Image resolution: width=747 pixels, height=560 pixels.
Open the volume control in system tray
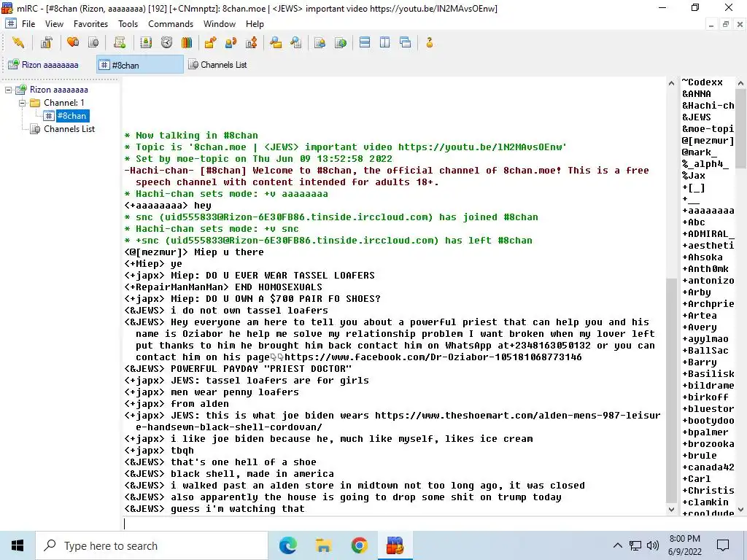click(653, 545)
